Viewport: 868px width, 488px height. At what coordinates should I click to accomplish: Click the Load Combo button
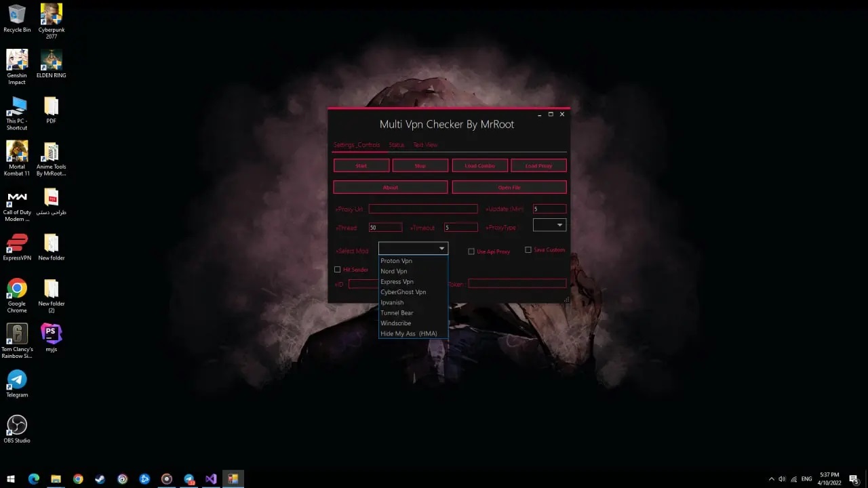pyautogui.click(x=479, y=165)
